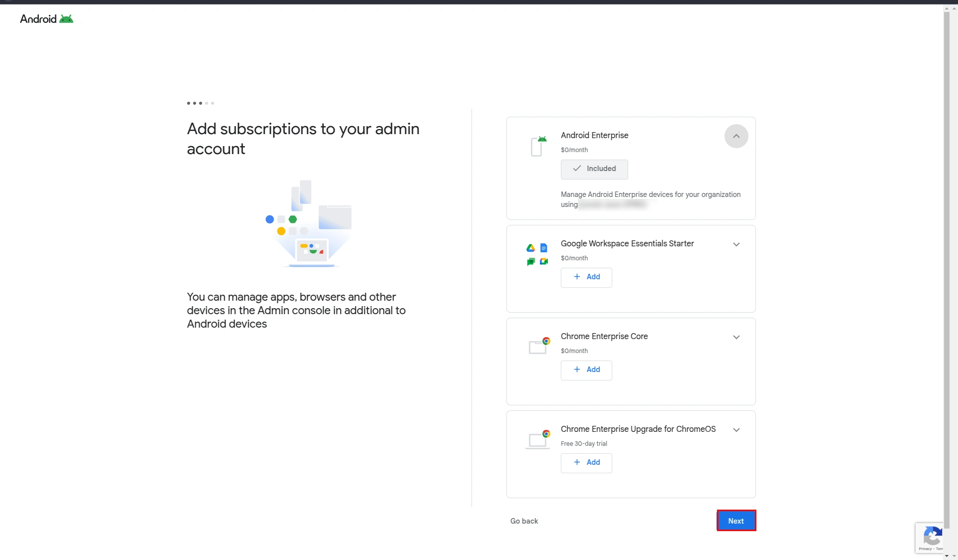Click the Next button
958x560 pixels.
point(736,520)
